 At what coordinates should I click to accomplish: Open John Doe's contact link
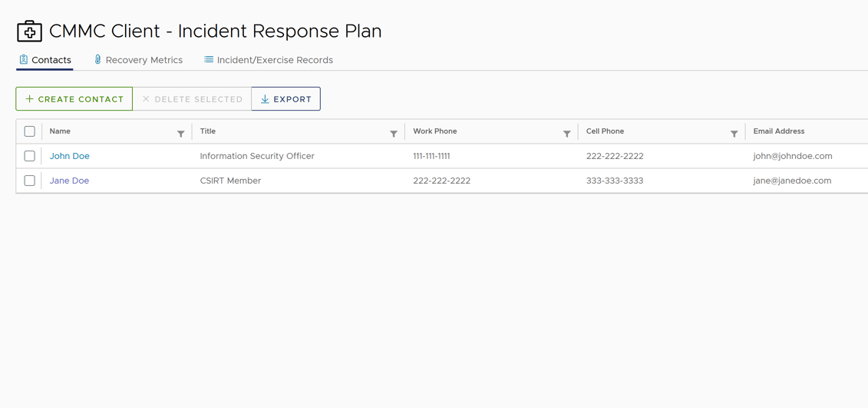(70, 156)
